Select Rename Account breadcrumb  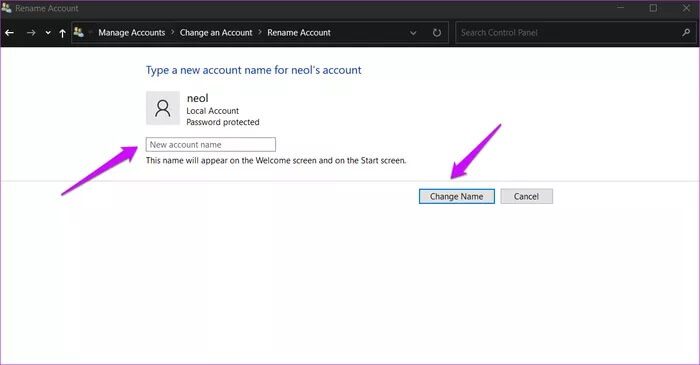(x=299, y=33)
